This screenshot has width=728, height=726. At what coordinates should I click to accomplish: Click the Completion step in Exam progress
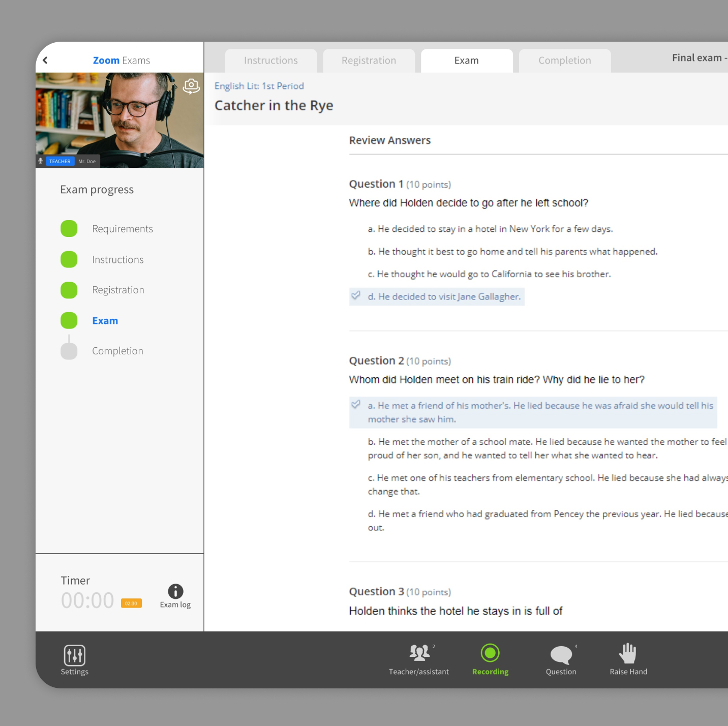(x=117, y=351)
